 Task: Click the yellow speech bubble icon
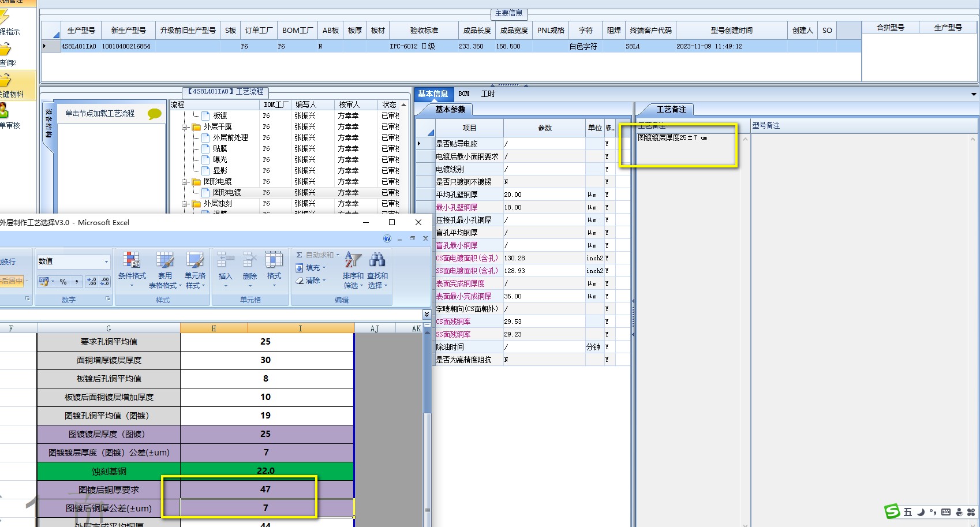coord(155,114)
